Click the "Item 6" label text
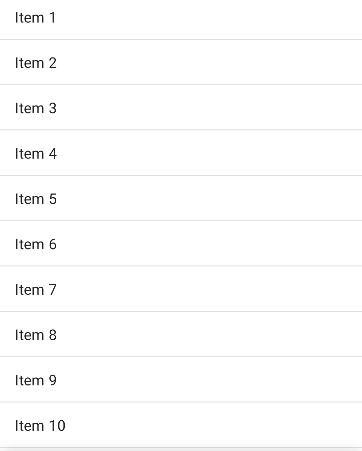This screenshot has width=362, height=451. click(x=36, y=244)
